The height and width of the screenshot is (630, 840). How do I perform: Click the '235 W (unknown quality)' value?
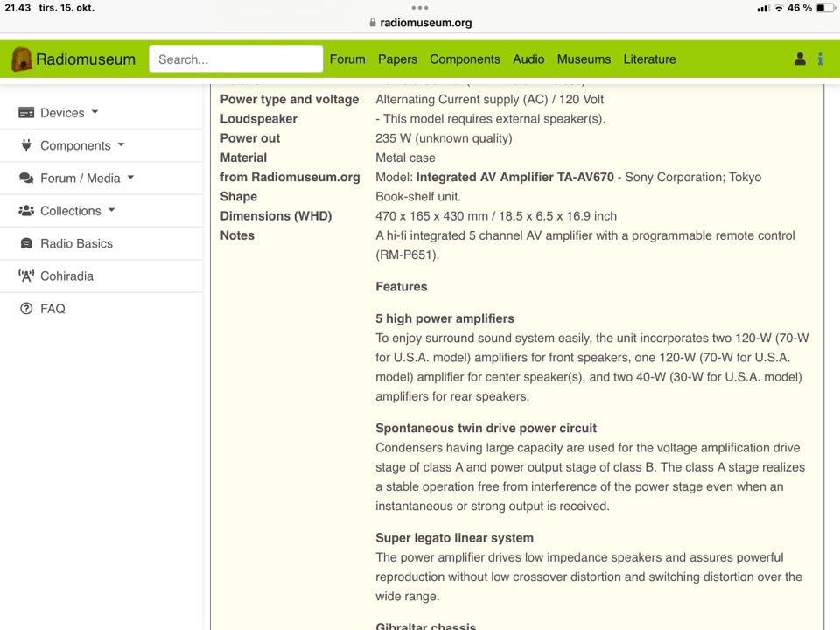click(x=444, y=138)
